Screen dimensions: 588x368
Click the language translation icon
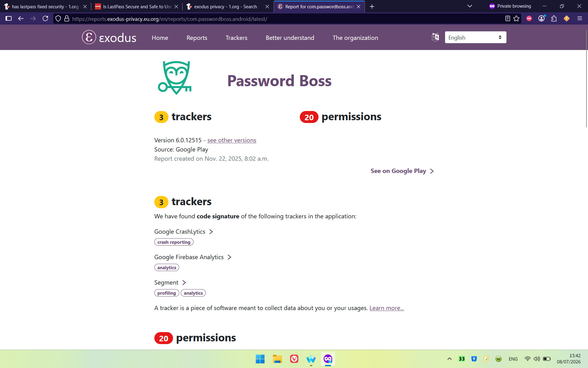click(435, 37)
